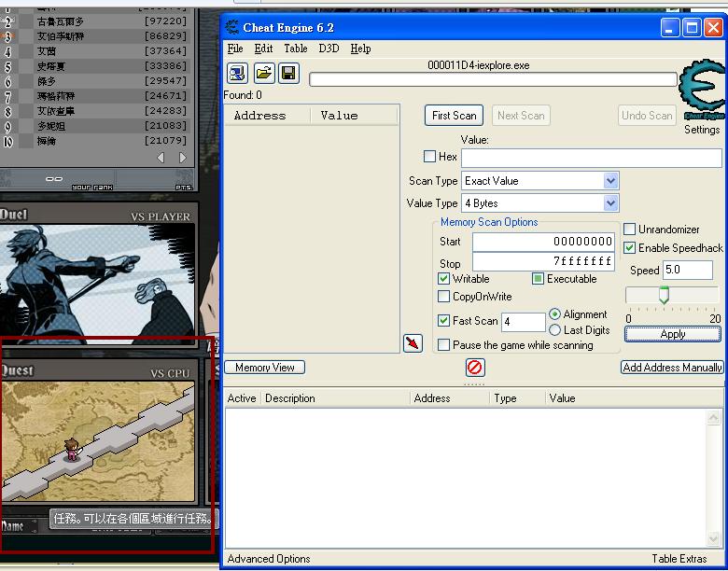Click the Start address field
728x571 pixels.
544,242
